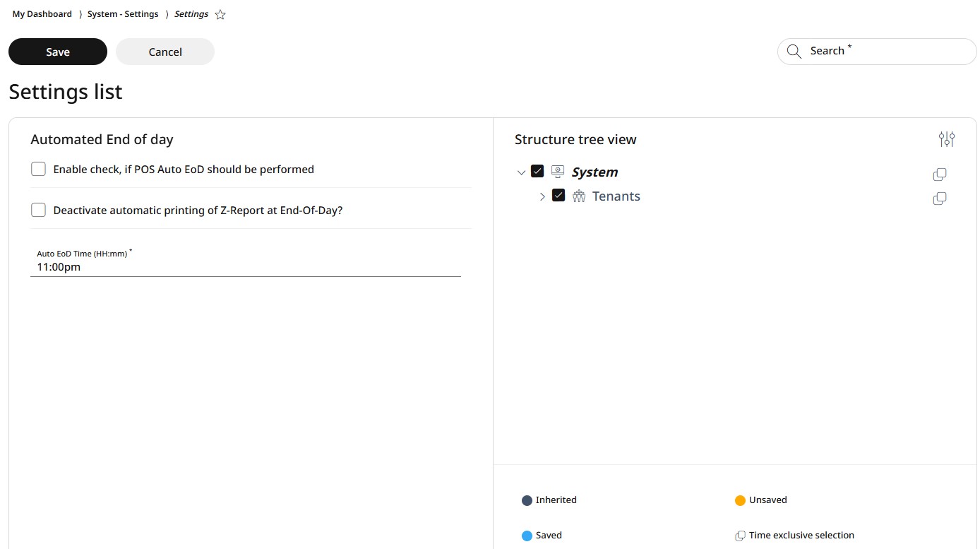Click the System monitor icon in tree
980x549 pixels.
click(558, 172)
